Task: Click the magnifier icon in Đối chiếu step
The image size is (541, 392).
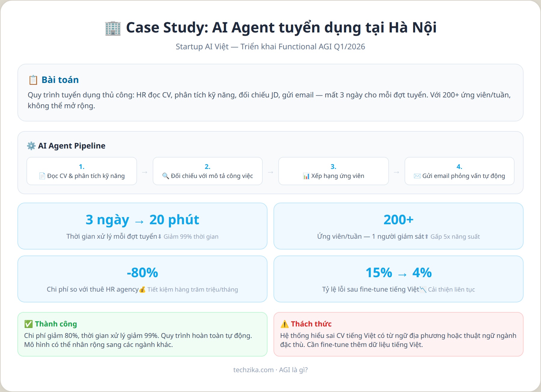Action: tap(166, 176)
